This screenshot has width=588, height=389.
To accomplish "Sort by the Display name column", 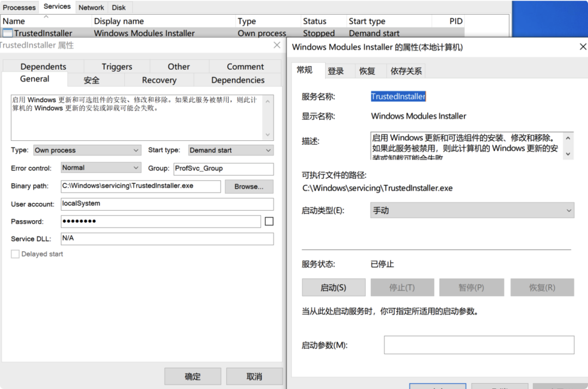I will pyautogui.click(x=163, y=21).
